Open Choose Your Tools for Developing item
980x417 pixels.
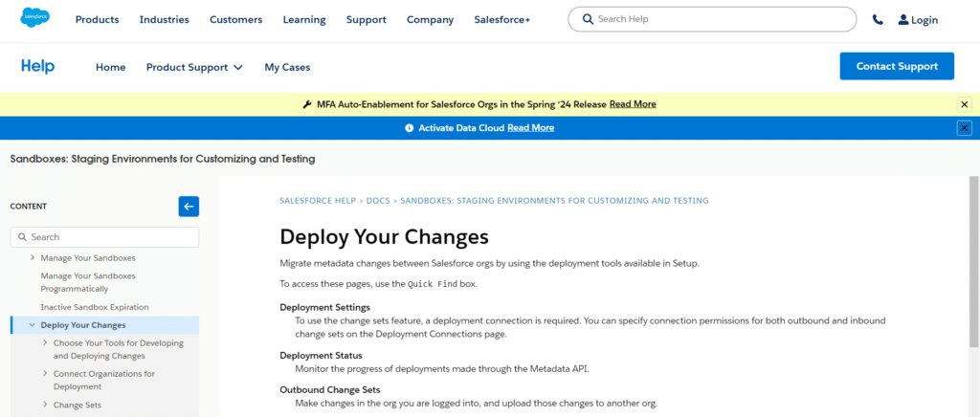click(118, 350)
